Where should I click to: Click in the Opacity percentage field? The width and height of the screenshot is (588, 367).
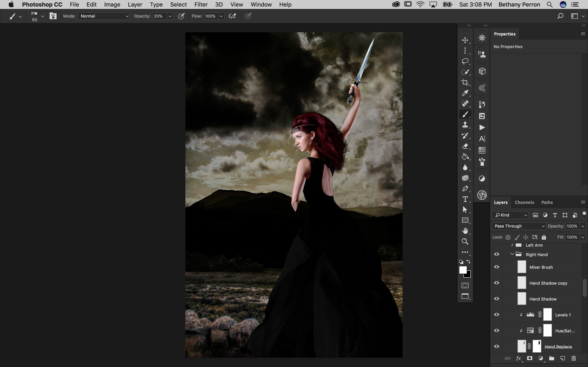158,16
